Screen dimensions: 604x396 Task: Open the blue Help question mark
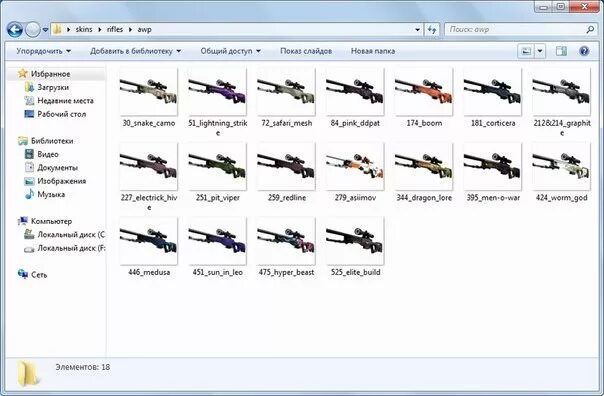point(584,51)
